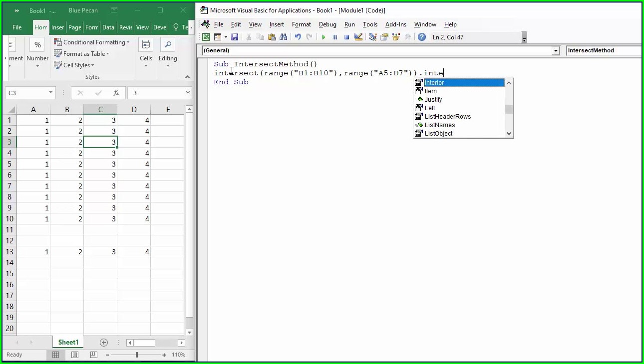
Task: Switch to the Excel Developer ribbon tab
Action: coord(160,27)
